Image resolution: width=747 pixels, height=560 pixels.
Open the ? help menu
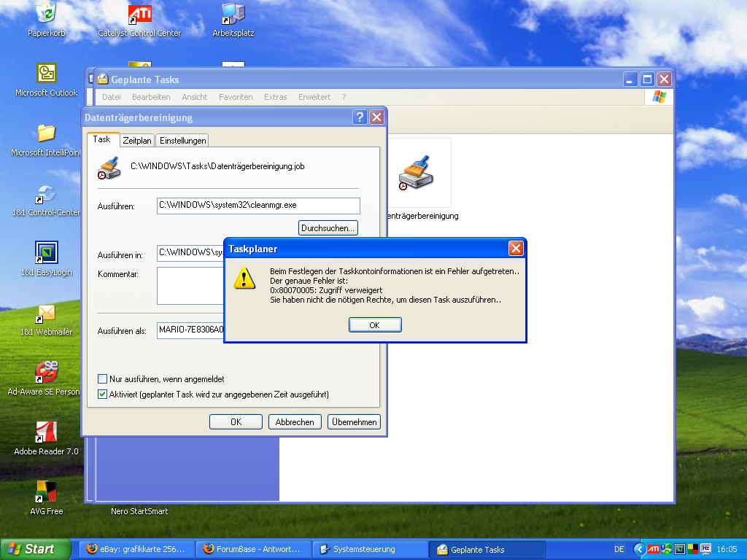(344, 97)
